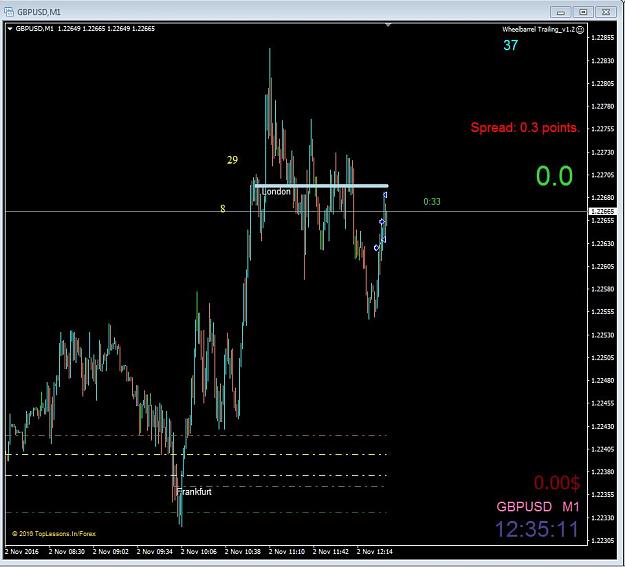This screenshot has height=567, width=625.
Task: Click the yellow '29' label
Action: point(232,160)
